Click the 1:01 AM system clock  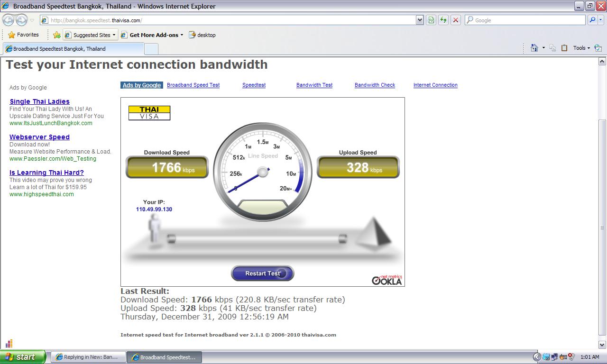click(589, 357)
